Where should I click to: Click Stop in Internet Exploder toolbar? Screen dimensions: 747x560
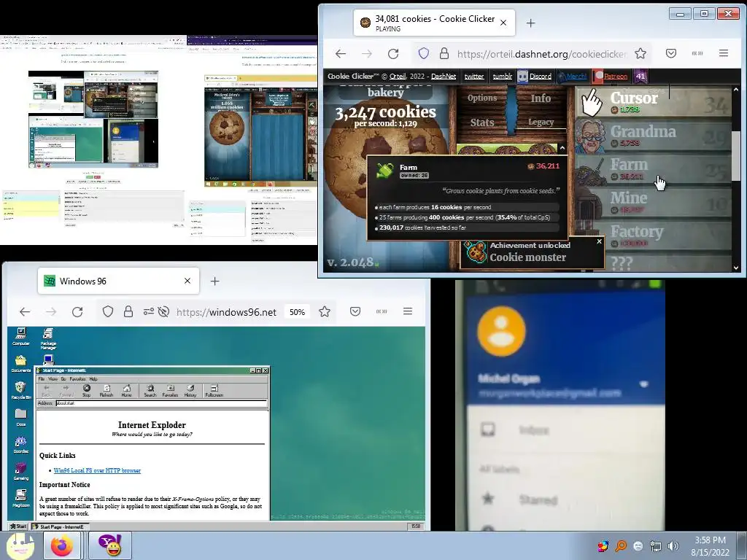click(x=87, y=391)
